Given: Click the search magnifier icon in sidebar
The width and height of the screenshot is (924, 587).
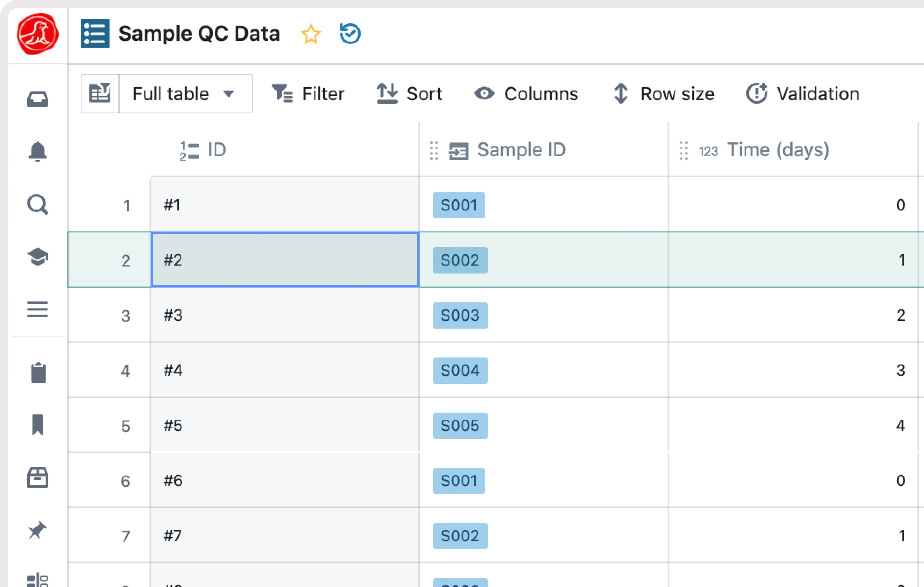Looking at the screenshot, I should click(38, 204).
